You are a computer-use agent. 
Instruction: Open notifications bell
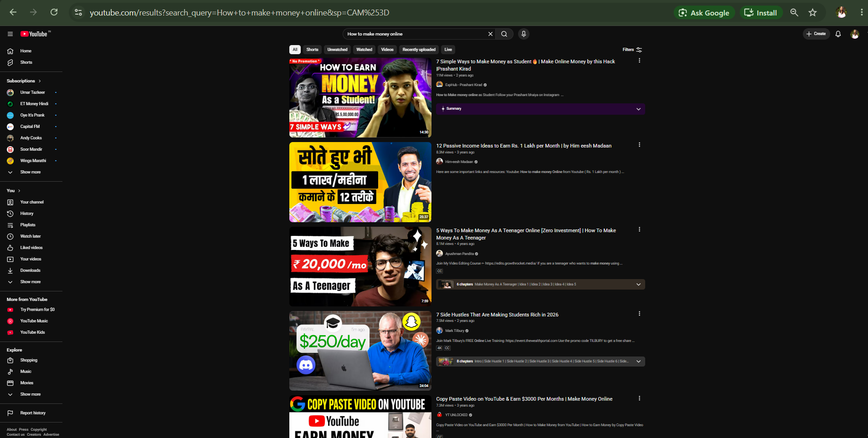(838, 34)
